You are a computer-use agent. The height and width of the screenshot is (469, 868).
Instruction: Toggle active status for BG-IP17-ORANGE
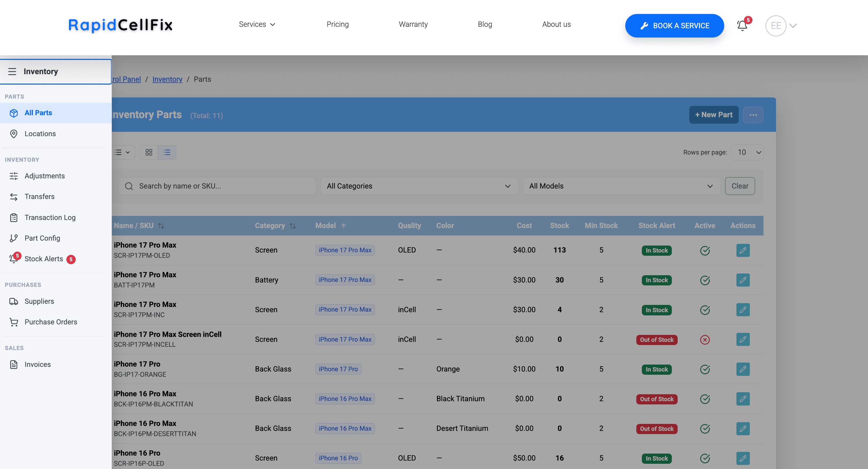(705, 369)
